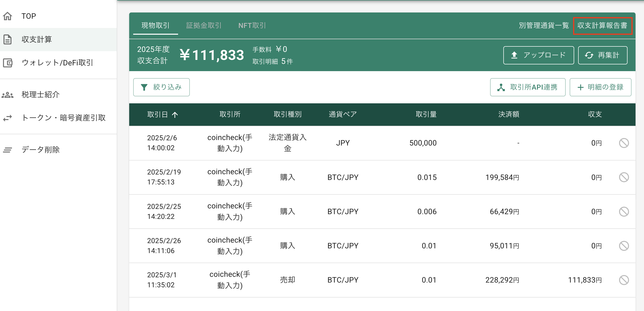Click the アップロード button

[x=538, y=55]
